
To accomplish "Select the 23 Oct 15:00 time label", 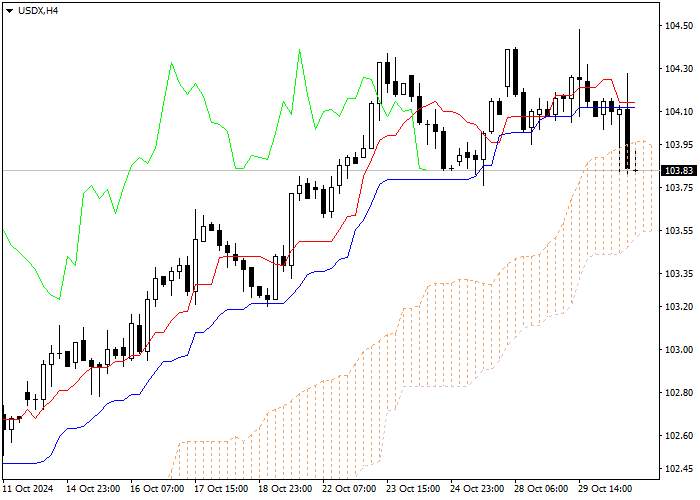I will point(413,489).
